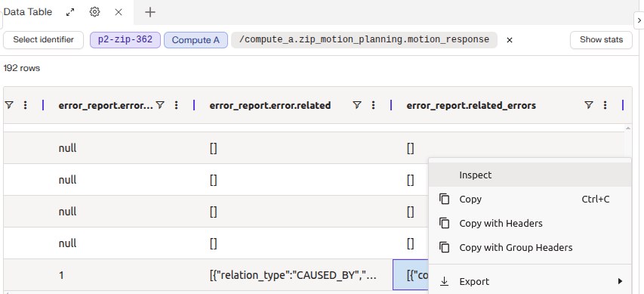Expand Export submenu arrow
Image resolution: width=644 pixels, height=294 pixels.
pyautogui.click(x=620, y=282)
